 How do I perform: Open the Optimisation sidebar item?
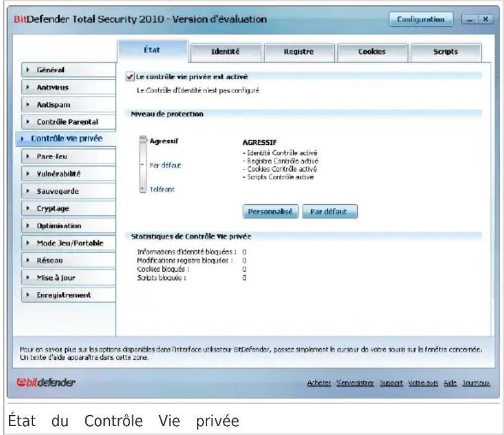68,226
